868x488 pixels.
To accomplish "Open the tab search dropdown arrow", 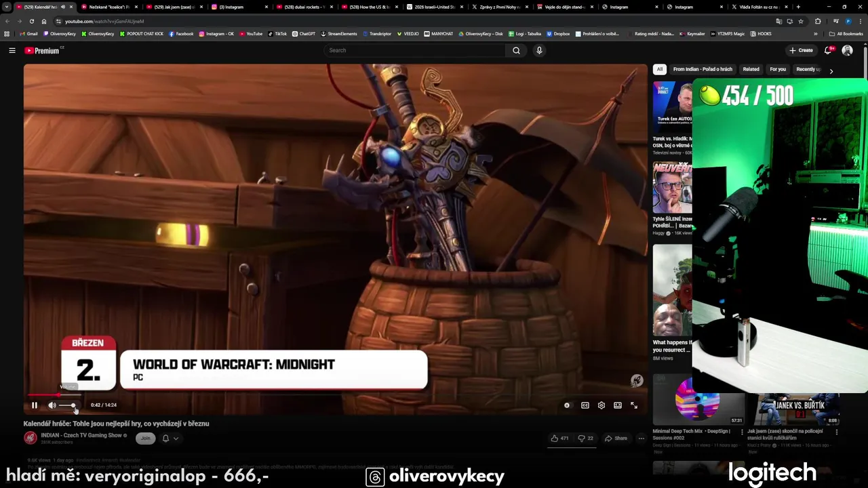I will [7, 7].
